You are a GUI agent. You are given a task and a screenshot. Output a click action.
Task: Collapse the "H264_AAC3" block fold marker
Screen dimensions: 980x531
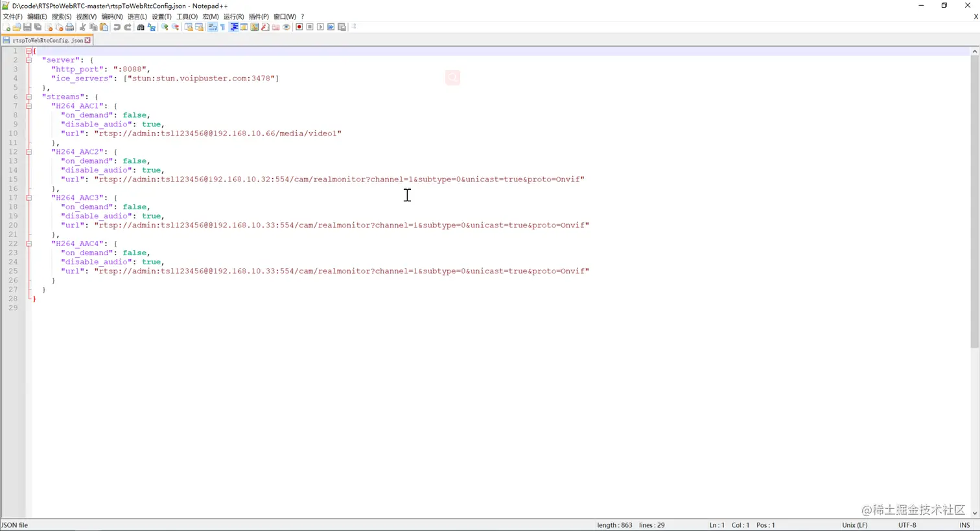[29, 198]
